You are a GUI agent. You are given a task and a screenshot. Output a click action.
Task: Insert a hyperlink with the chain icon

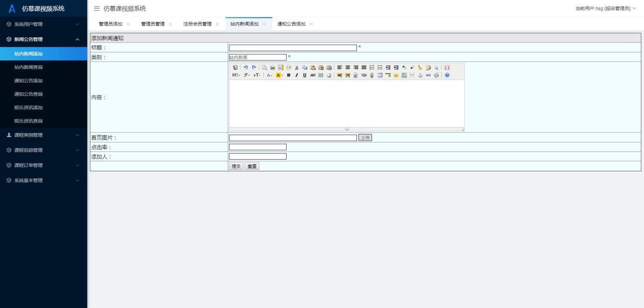[428, 75]
